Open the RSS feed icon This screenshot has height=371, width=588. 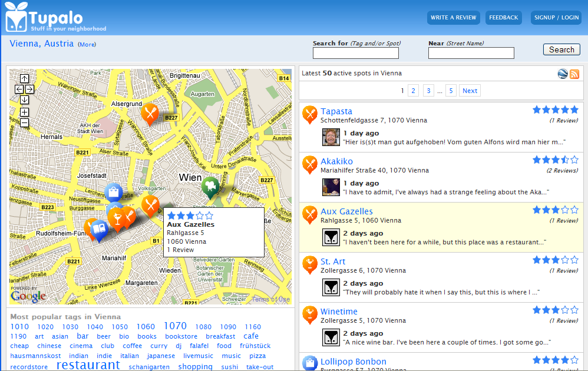pos(574,74)
